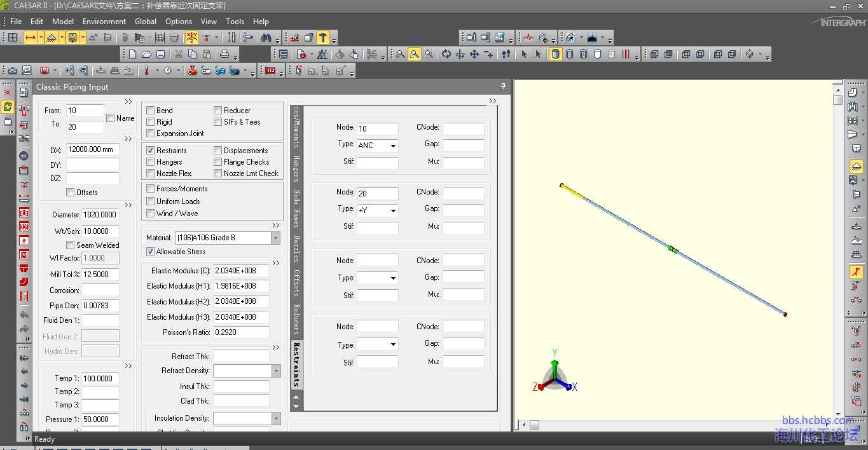Open the Options menu
868x450 pixels.
click(x=179, y=21)
